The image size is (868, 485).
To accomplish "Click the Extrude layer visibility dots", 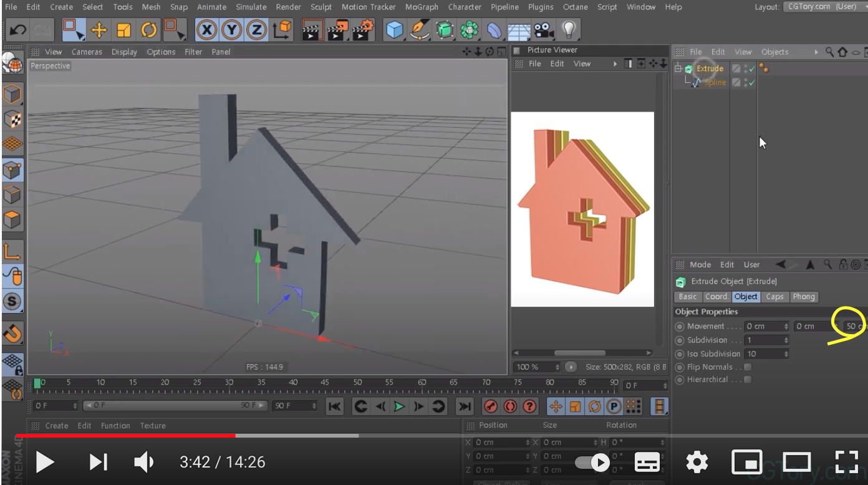I will point(745,69).
